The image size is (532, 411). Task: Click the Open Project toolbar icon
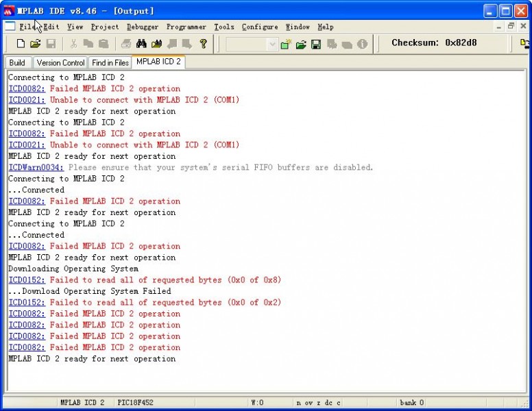click(301, 44)
